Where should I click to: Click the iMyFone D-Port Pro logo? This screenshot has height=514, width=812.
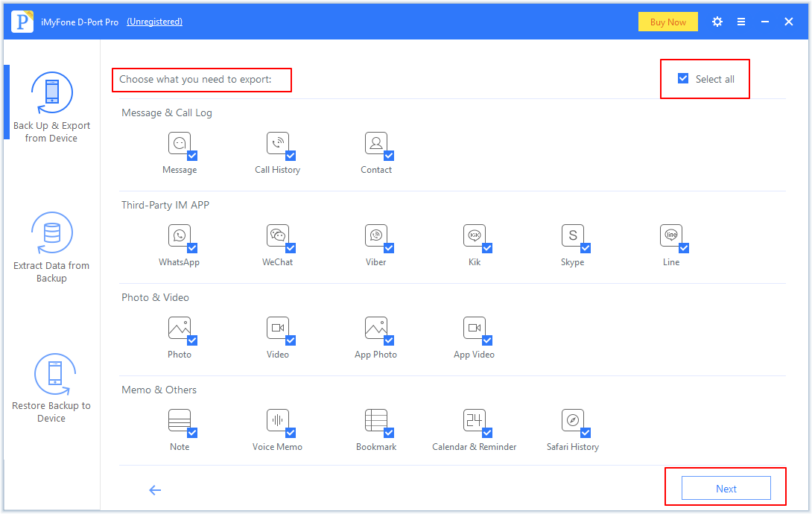pos(22,22)
